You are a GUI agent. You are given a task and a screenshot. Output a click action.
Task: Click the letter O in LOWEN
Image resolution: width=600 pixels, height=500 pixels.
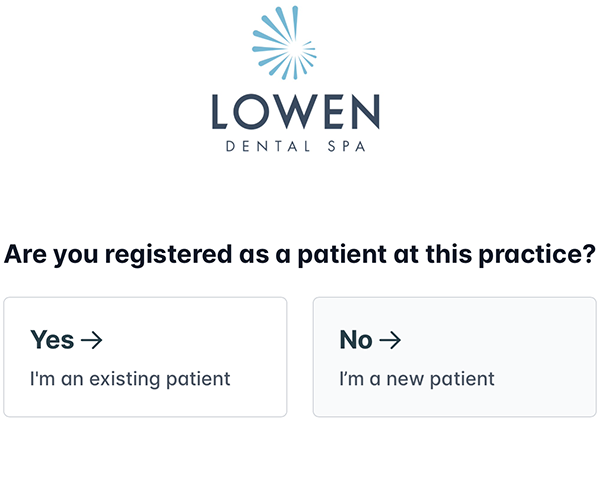click(x=257, y=111)
